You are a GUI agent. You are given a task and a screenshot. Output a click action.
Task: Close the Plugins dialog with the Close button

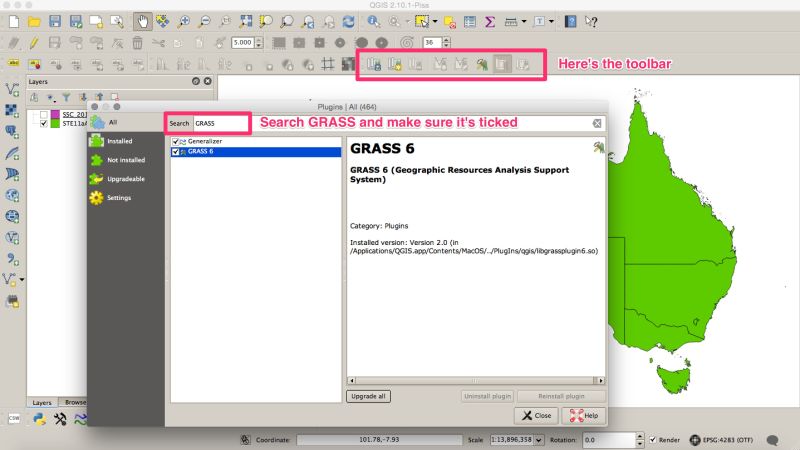point(536,415)
